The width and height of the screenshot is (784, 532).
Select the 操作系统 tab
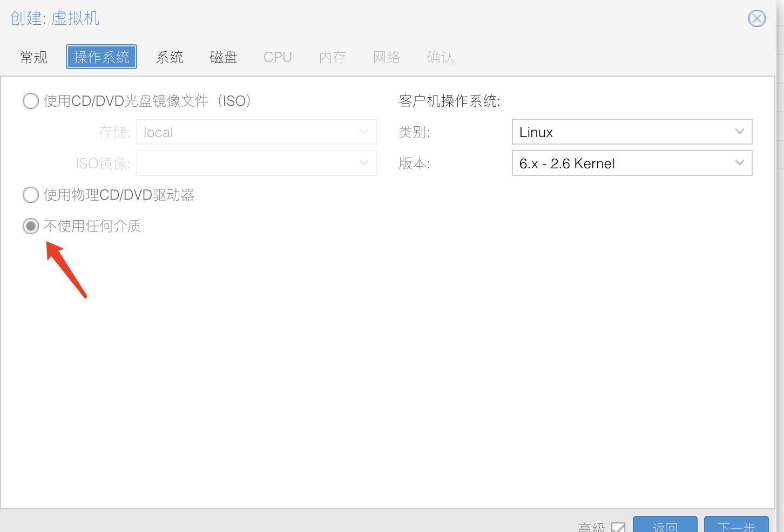(102, 57)
